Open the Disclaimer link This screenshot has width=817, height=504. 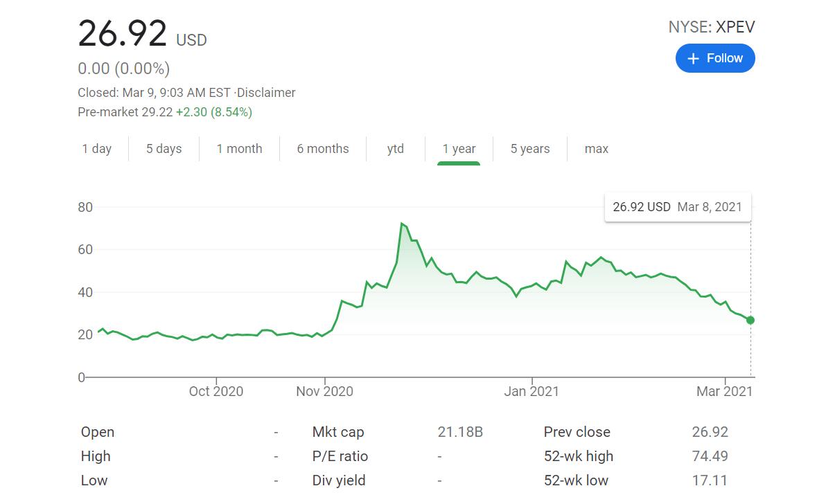click(270, 92)
